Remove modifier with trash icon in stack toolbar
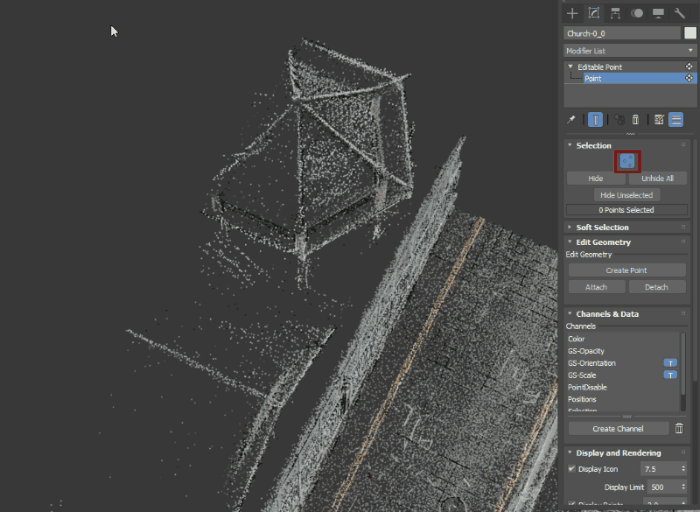700x512 pixels. [635, 120]
